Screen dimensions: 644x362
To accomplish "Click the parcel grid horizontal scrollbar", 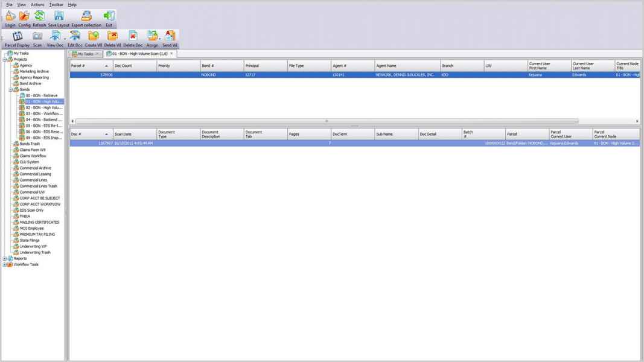I will (326, 121).
